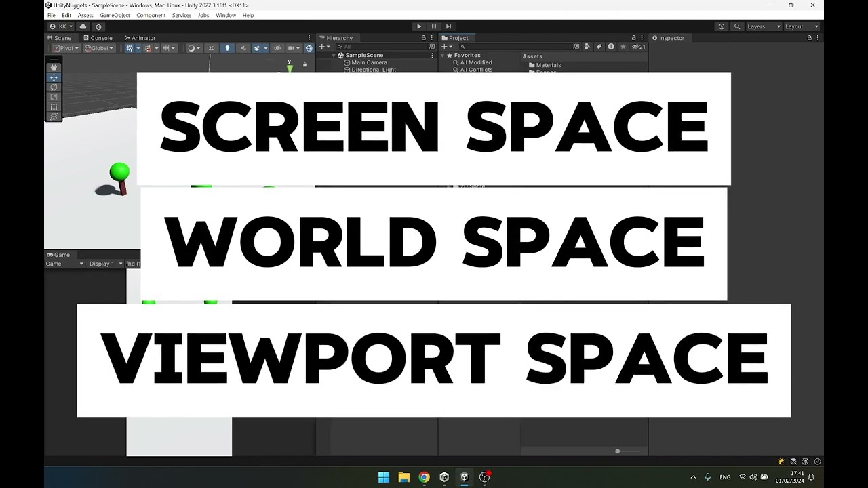Toggle Scene 2D view mode
The width and height of the screenshot is (868, 488).
coord(212,48)
